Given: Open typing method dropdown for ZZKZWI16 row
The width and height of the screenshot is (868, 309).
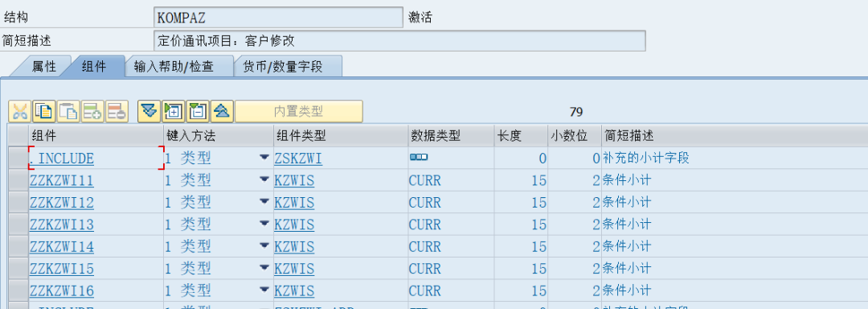Looking at the screenshot, I should click(x=264, y=290).
